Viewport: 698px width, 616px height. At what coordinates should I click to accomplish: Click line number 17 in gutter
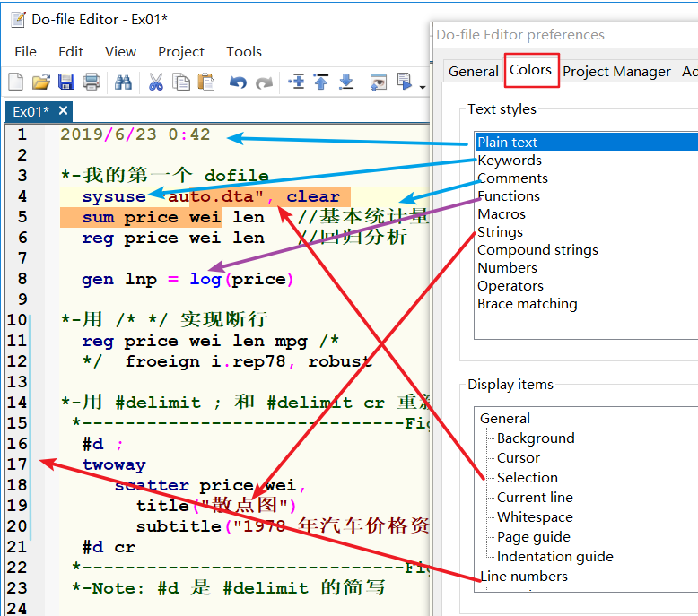click(x=17, y=464)
